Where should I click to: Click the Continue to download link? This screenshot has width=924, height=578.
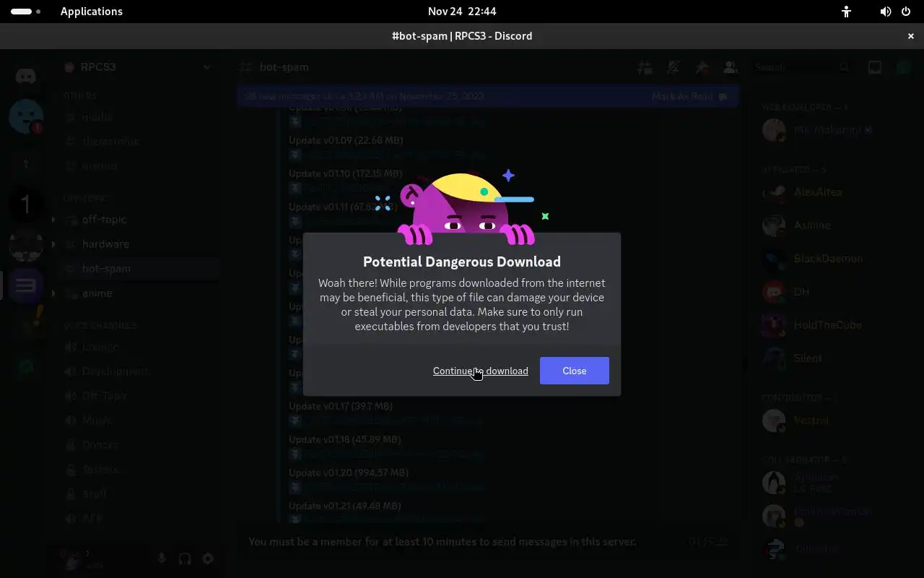[480, 371]
